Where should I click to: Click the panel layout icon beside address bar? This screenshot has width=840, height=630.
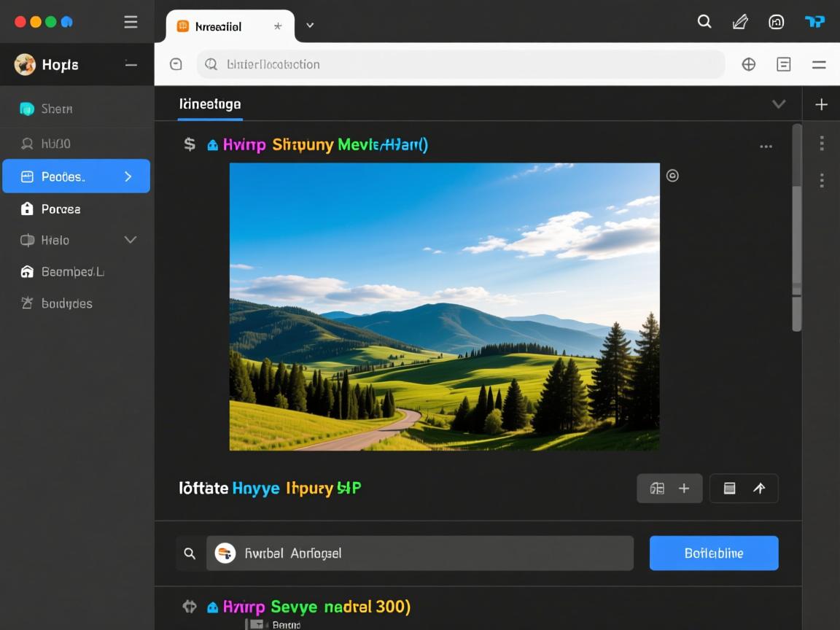click(x=784, y=64)
